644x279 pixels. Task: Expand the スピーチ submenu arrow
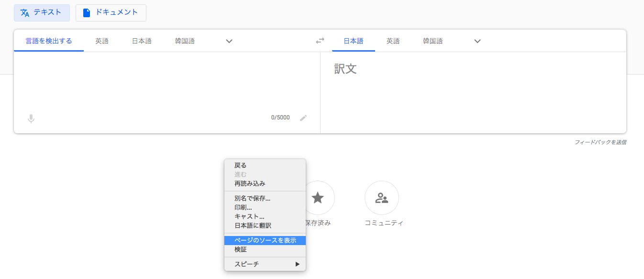(297, 264)
